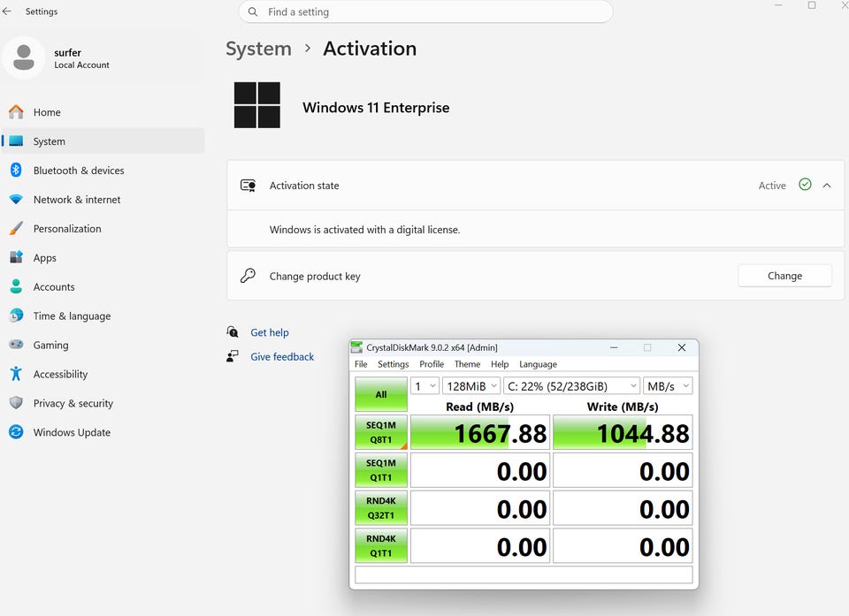849x616 pixels.
Task: Select the System monitor icon in sidebar
Action: (16, 141)
